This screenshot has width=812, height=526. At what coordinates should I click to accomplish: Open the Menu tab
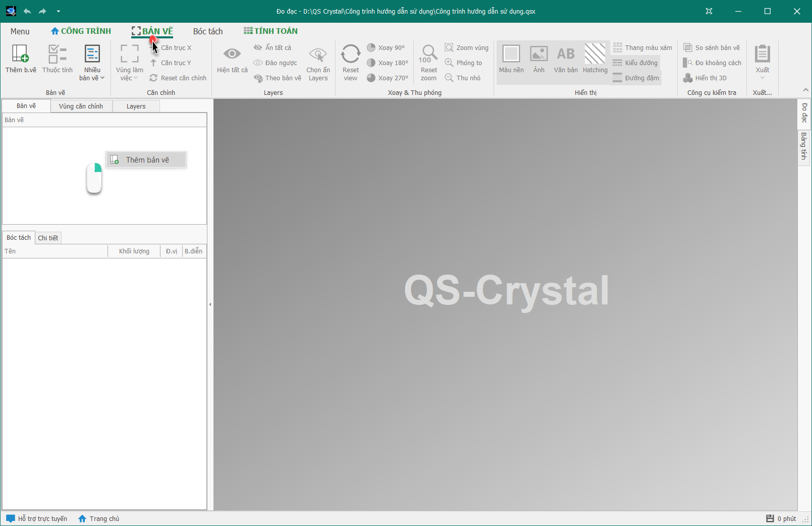click(20, 31)
